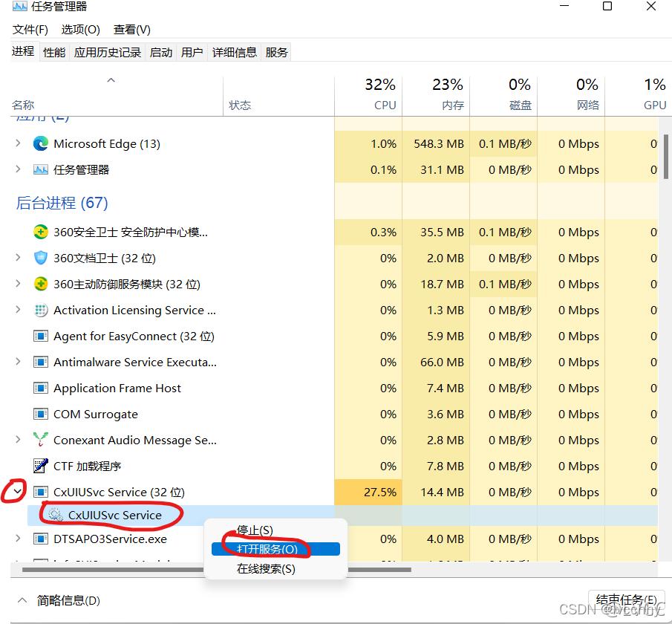Select the CxUIUSvc Service child row
This screenshot has height=624, width=672.
coord(342,515)
